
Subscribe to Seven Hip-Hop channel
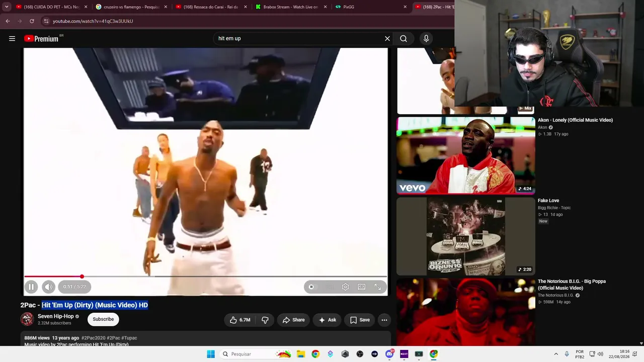pyautogui.click(x=103, y=319)
